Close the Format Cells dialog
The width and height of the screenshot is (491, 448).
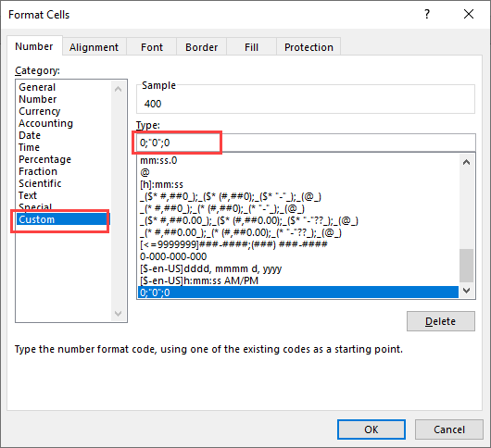(469, 14)
